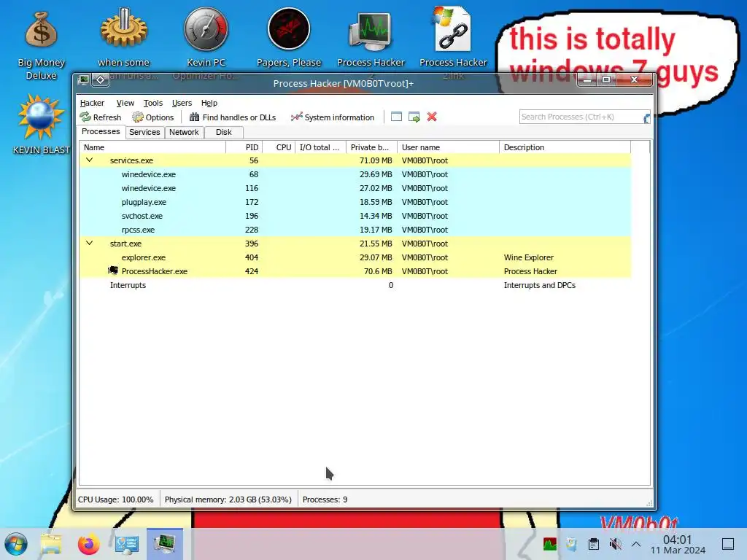The width and height of the screenshot is (747, 560).
Task: Click the CPU Usage status bar entry
Action: (x=116, y=499)
